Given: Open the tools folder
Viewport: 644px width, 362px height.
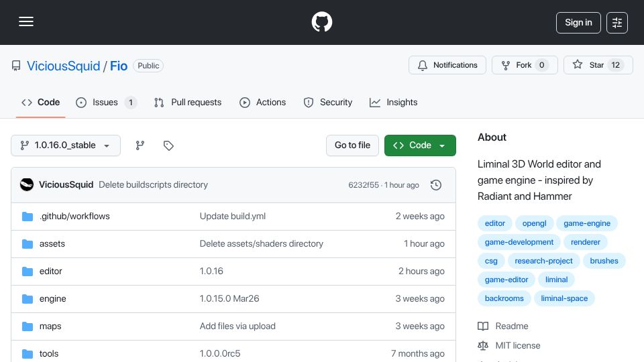Looking at the screenshot, I should coord(49,354).
